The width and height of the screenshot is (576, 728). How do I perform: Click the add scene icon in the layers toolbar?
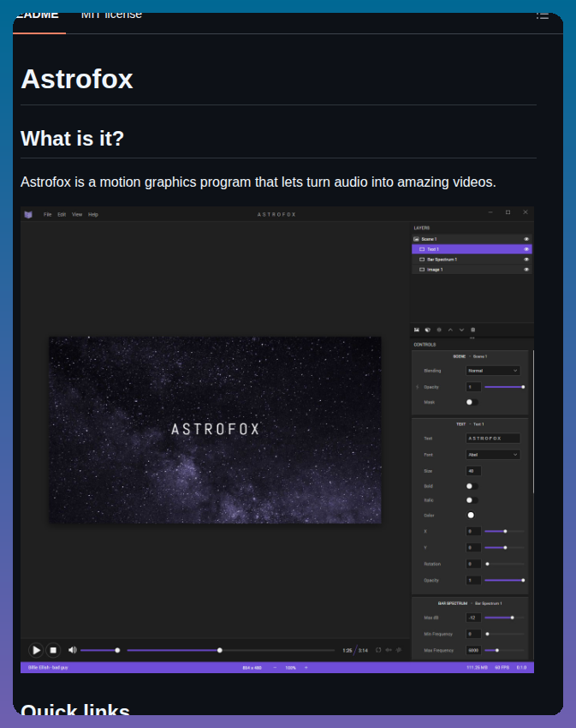[417, 330]
